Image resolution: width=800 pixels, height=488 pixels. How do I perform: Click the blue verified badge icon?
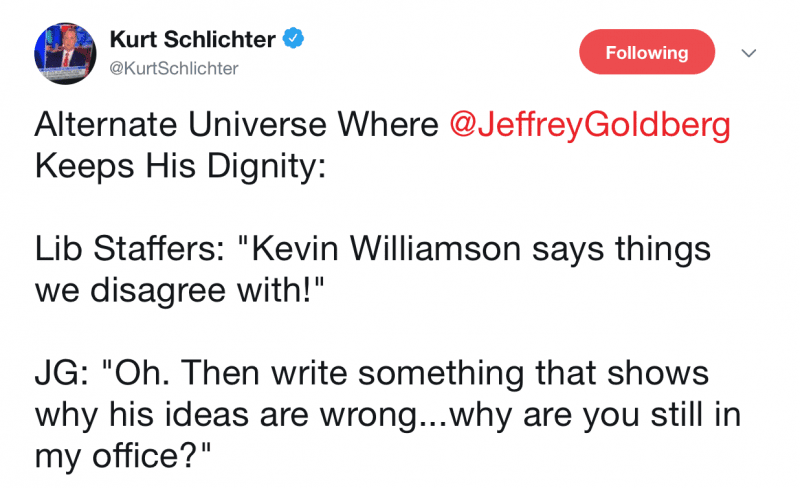(x=293, y=39)
